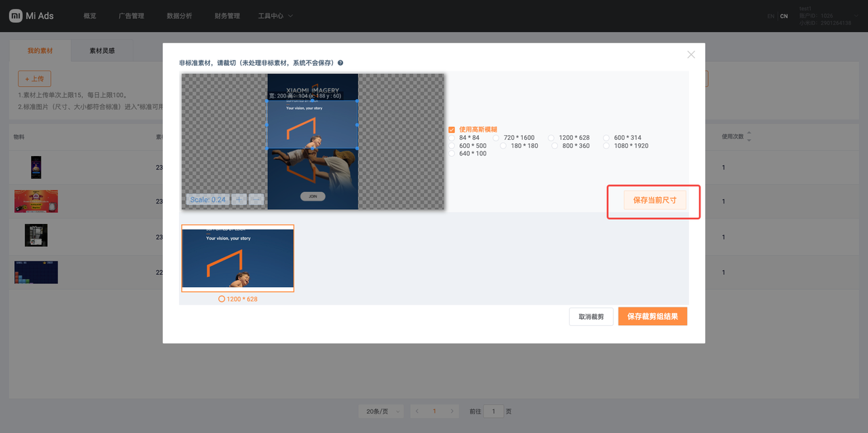868x433 pixels.
Task: Select the 1200 * 628 cropped preview thumbnail
Action: click(x=237, y=259)
